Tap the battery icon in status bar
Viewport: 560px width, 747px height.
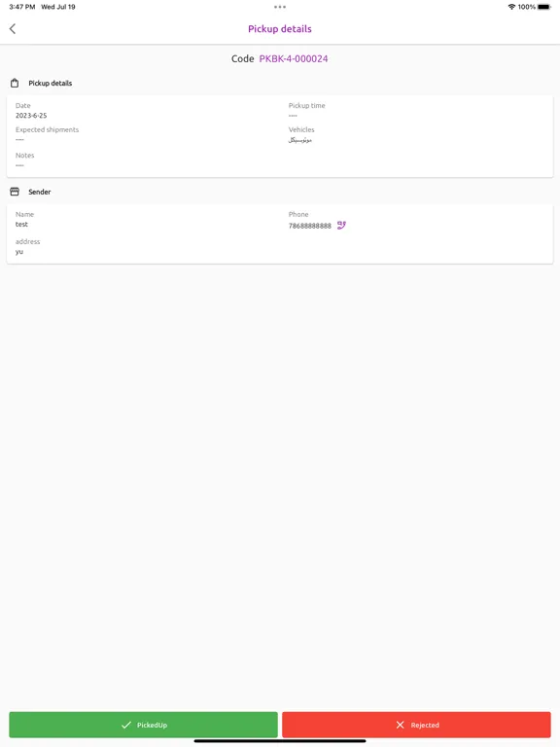point(544,7)
